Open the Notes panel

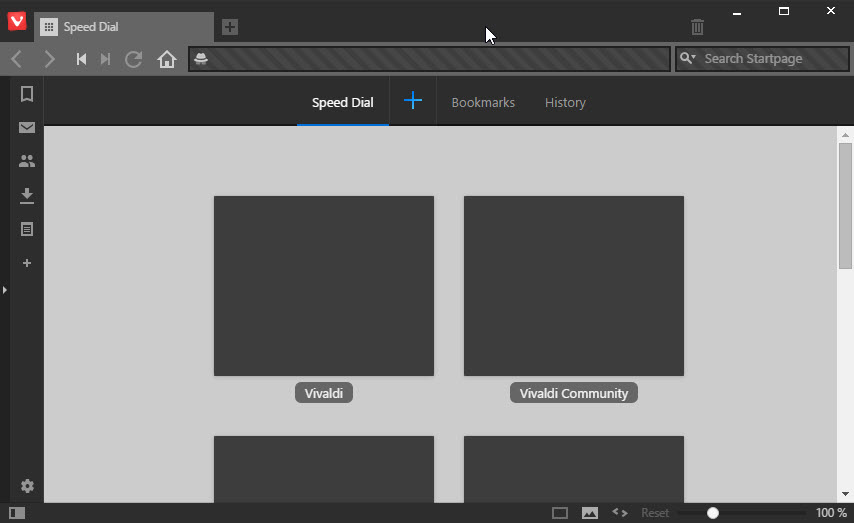pos(27,229)
